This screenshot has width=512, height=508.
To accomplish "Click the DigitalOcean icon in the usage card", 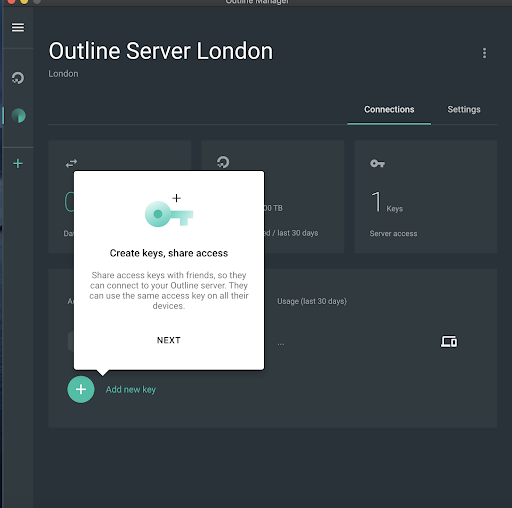I will pyautogui.click(x=223, y=162).
